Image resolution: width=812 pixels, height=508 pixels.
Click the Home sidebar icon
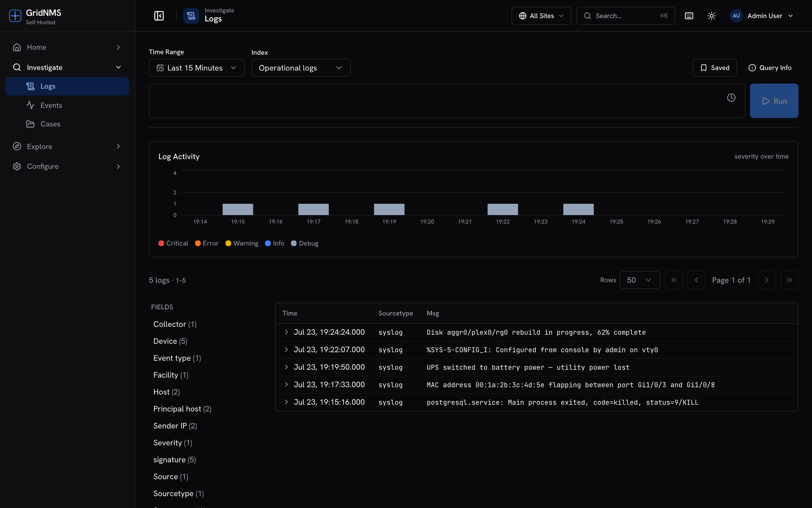click(17, 47)
